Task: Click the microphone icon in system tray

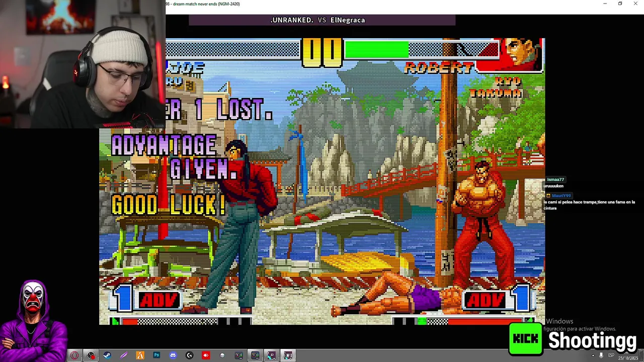Action: coord(601,355)
